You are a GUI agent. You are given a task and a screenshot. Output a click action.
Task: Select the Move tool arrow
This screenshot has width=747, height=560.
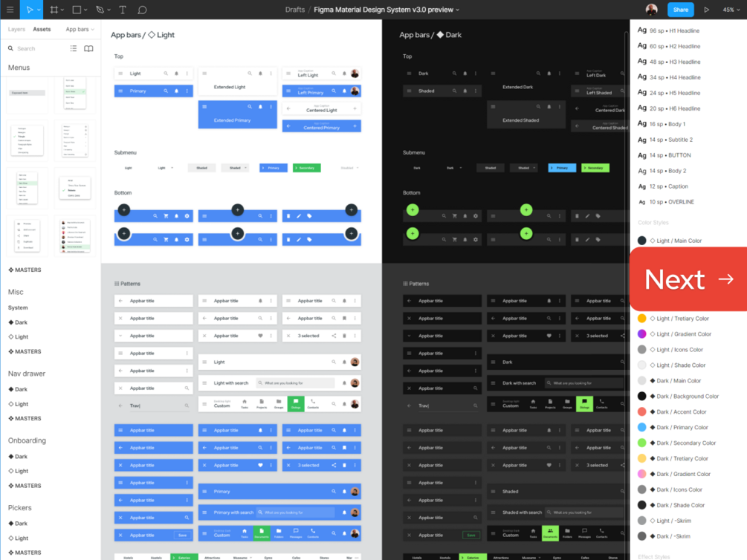click(30, 10)
